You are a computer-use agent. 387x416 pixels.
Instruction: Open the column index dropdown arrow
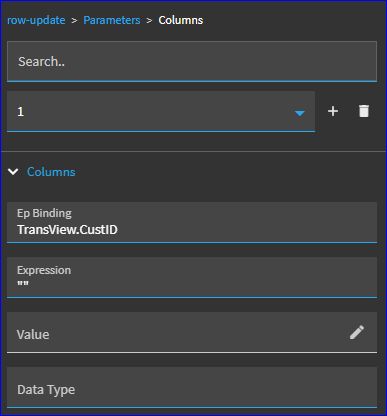point(300,113)
